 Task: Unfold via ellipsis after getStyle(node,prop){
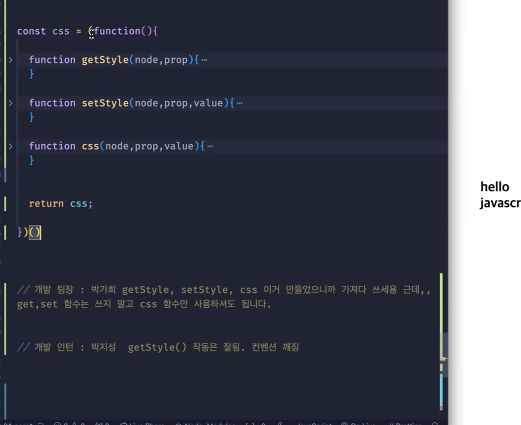pyautogui.click(x=204, y=60)
